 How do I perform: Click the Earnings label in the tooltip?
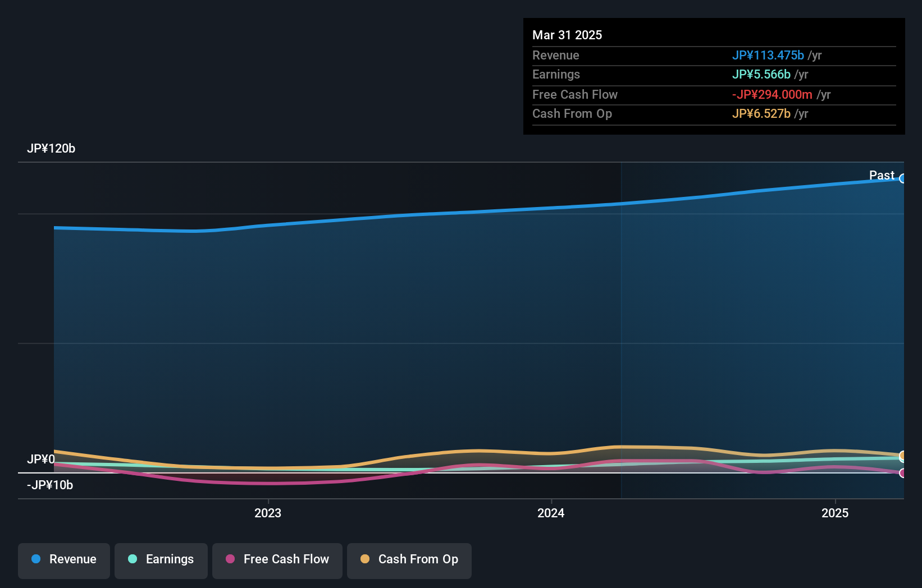point(556,74)
